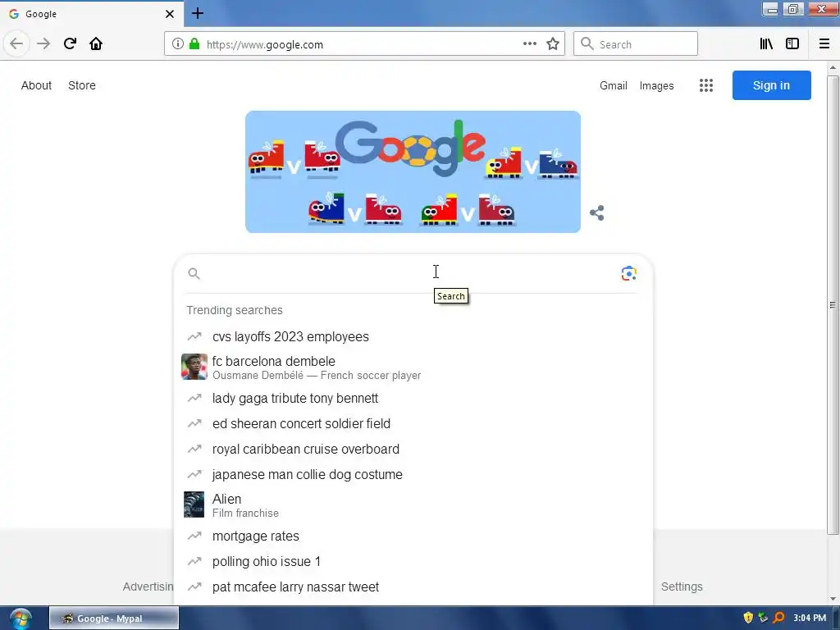Go to Gmail
Screen dimensions: 840x630
pos(614,85)
